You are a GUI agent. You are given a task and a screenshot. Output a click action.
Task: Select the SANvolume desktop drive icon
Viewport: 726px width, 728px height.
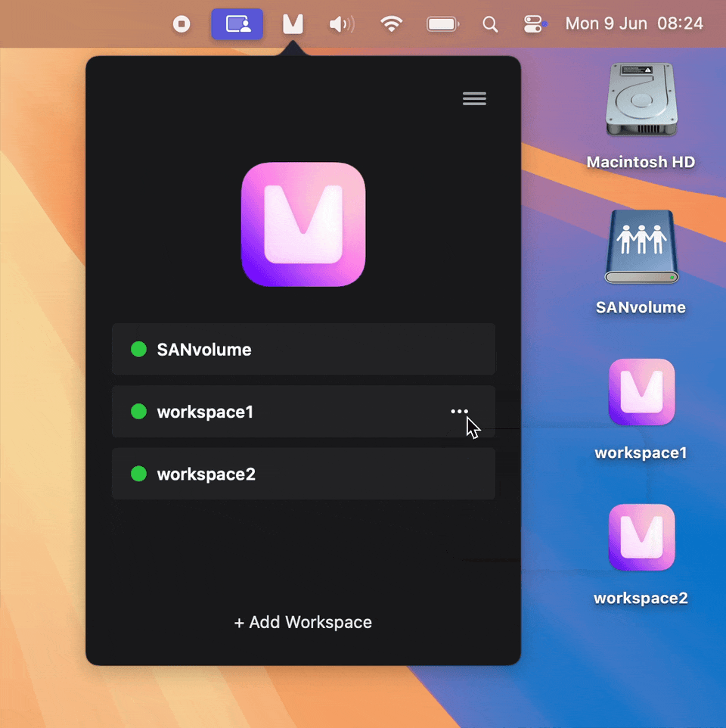[x=641, y=247]
